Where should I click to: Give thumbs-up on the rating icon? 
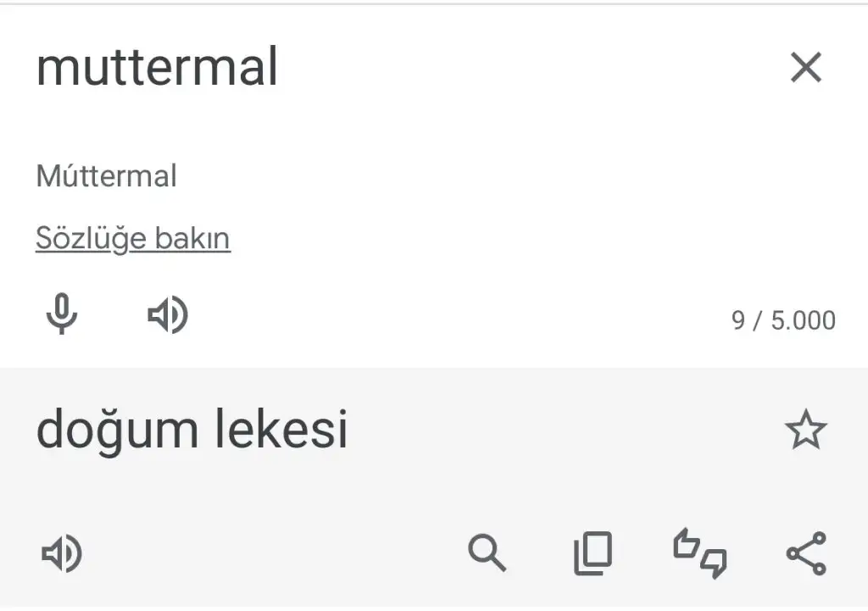point(687,542)
